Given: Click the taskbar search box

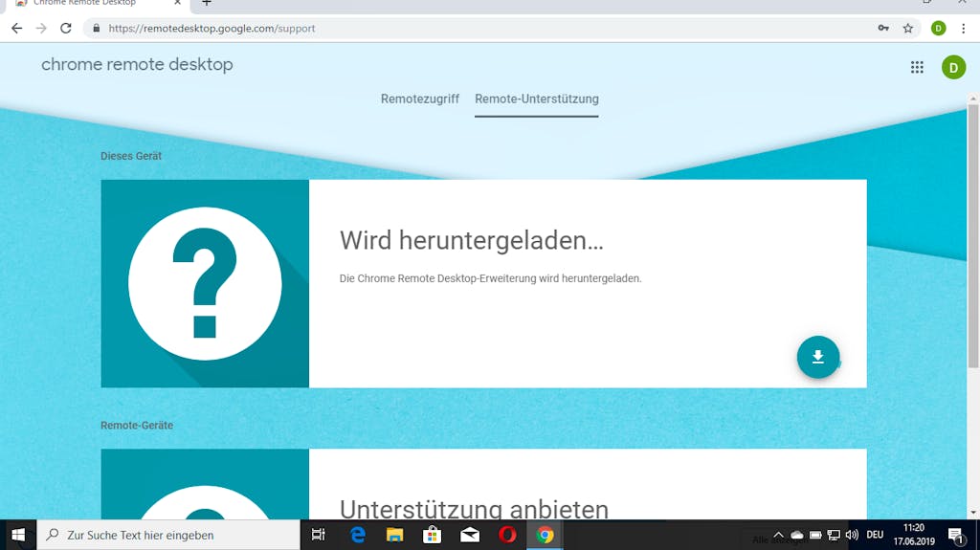Looking at the screenshot, I should (168, 535).
